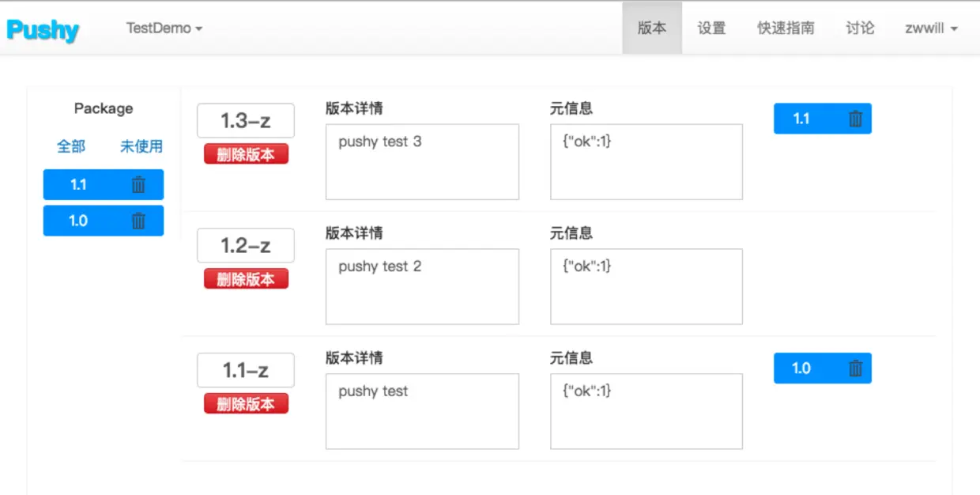The width and height of the screenshot is (980, 495).
Task: Switch to the 版本 tab
Action: pos(652,28)
